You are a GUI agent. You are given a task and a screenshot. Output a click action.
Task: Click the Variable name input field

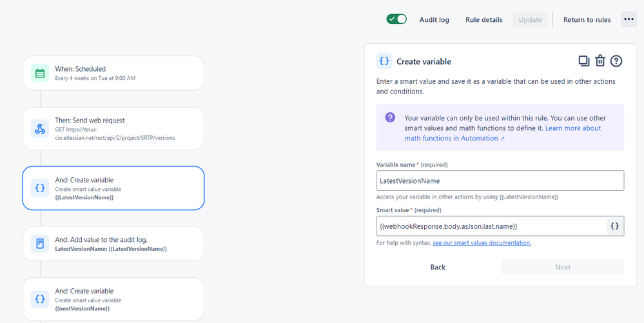click(500, 181)
